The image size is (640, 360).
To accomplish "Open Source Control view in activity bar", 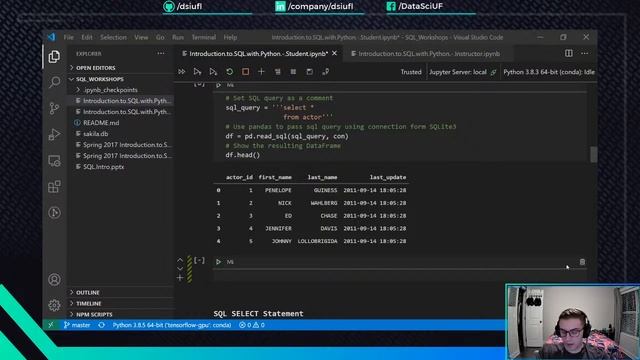I will [54, 108].
